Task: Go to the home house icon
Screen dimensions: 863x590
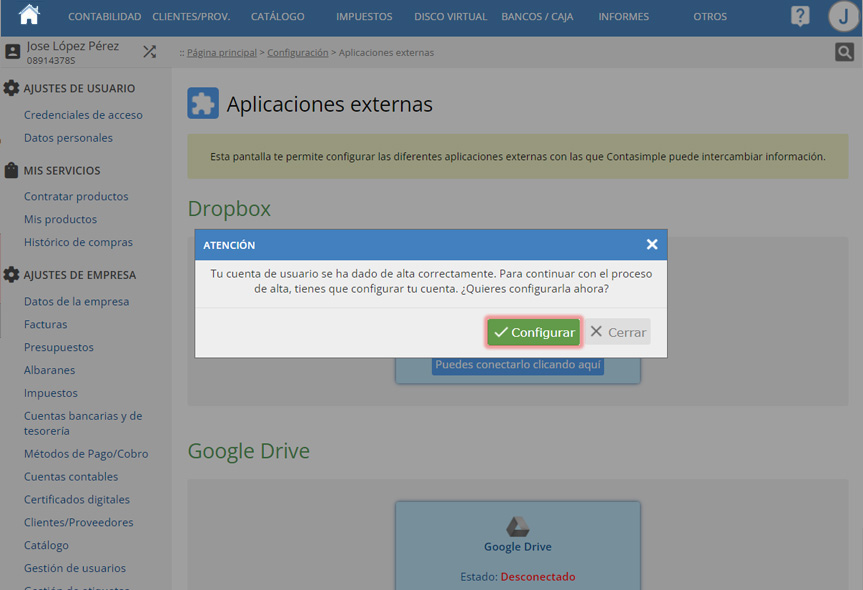Action: pyautogui.click(x=29, y=14)
